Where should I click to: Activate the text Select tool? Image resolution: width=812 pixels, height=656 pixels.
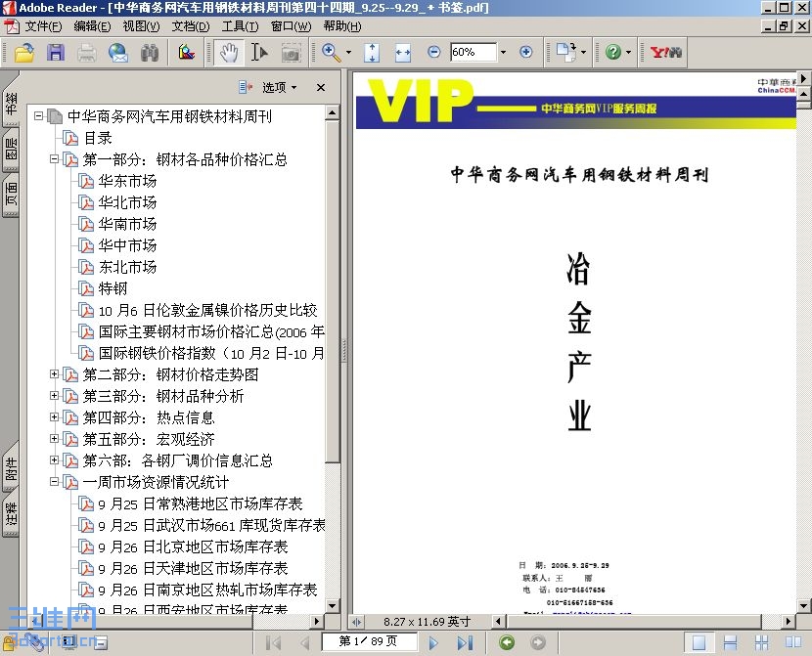[259, 52]
